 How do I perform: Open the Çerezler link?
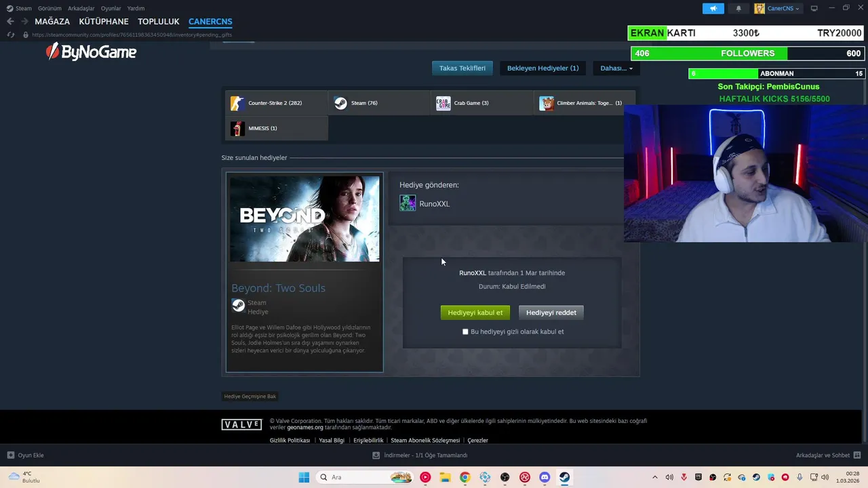(477, 441)
